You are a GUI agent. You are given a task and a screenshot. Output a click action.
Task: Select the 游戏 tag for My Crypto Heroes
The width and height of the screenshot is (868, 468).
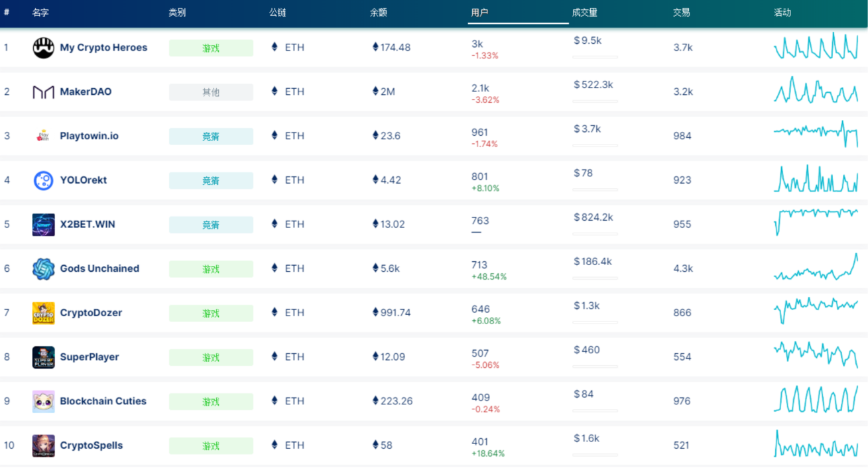211,48
